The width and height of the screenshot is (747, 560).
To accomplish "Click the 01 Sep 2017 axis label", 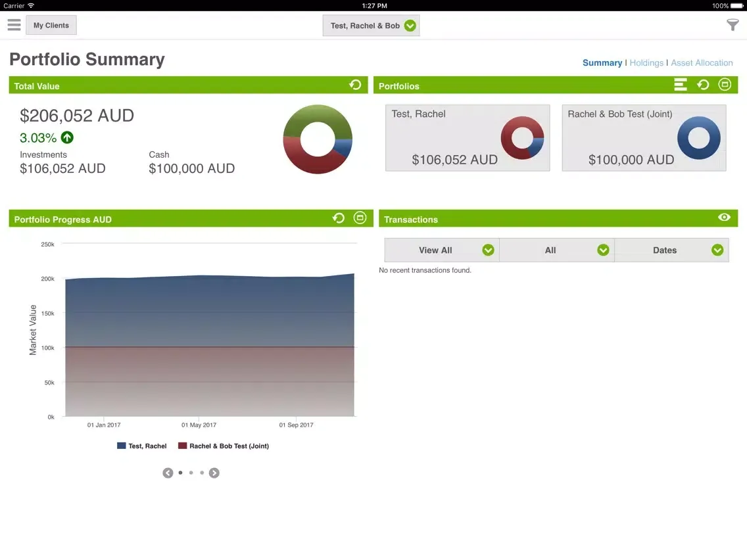I will coord(297,425).
